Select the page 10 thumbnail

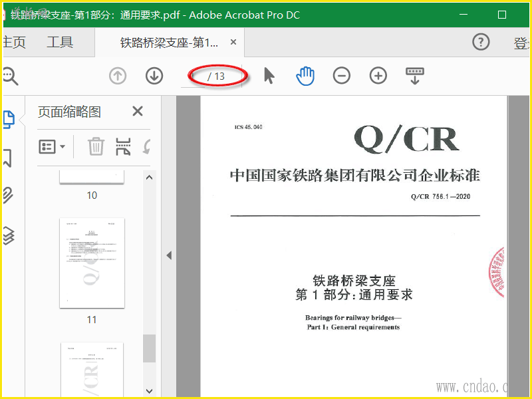[92, 177]
